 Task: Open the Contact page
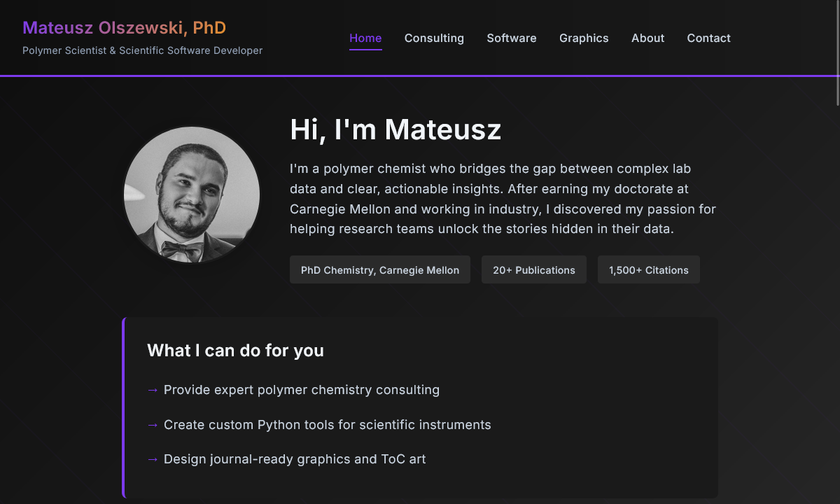click(x=708, y=38)
